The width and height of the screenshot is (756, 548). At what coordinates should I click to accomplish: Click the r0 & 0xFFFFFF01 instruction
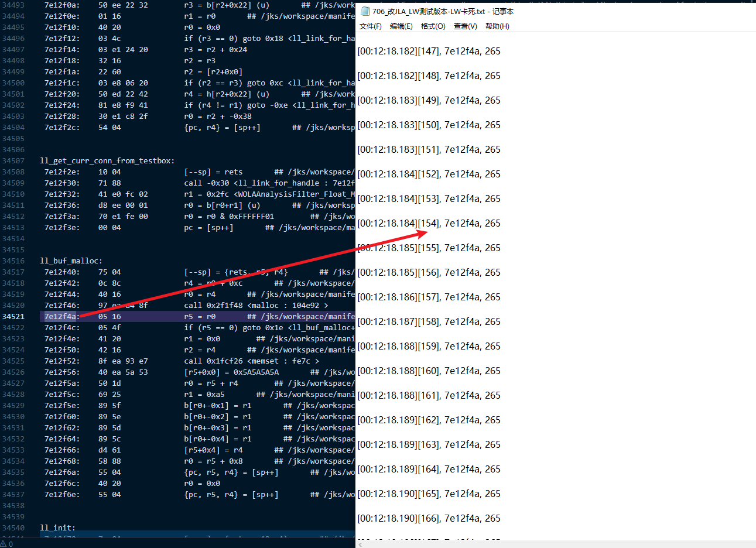pyautogui.click(x=229, y=216)
